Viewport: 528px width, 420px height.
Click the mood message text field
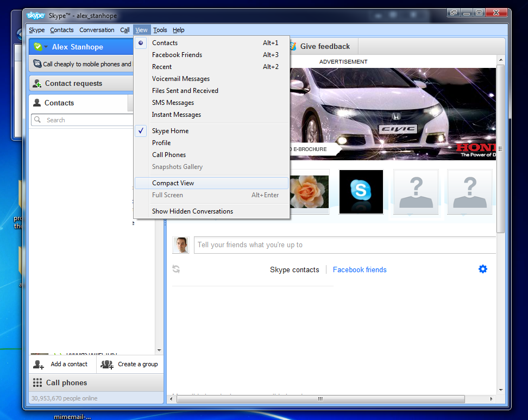[x=345, y=245]
